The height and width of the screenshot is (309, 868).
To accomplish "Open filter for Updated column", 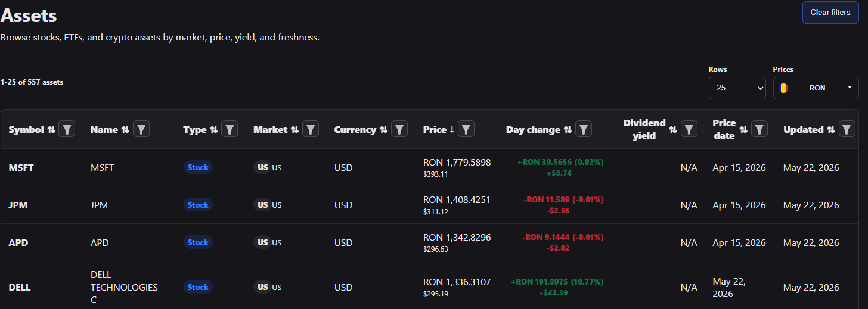I will coord(847,129).
